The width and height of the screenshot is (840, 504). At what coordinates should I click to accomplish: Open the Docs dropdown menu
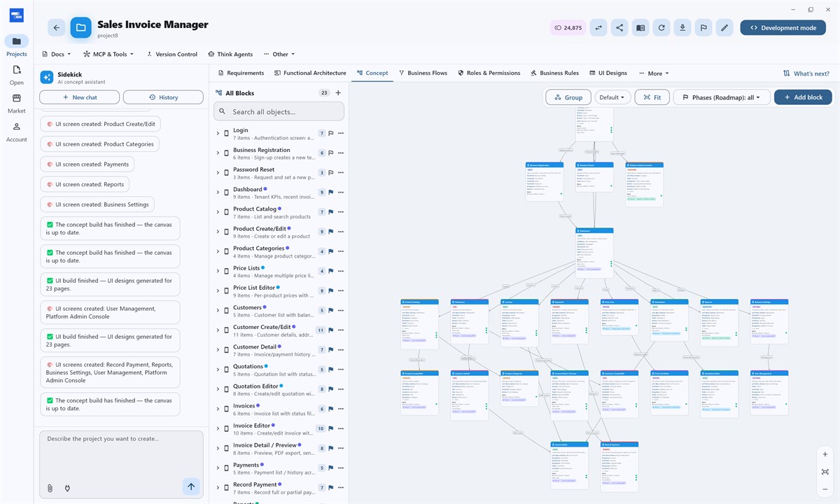pos(57,54)
